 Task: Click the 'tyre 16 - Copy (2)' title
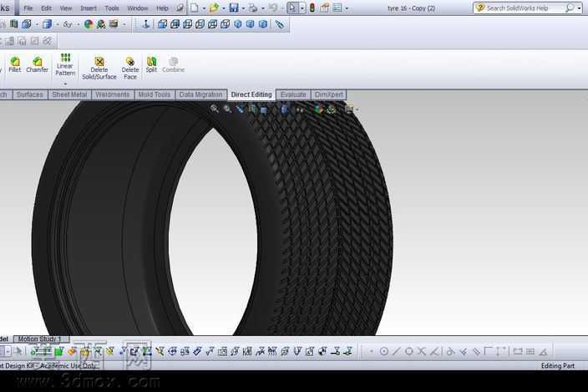[412, 8]
